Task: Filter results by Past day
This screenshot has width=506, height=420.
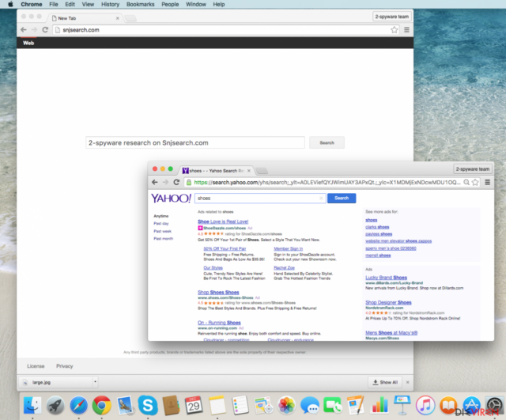Action: tap(161, 223)
